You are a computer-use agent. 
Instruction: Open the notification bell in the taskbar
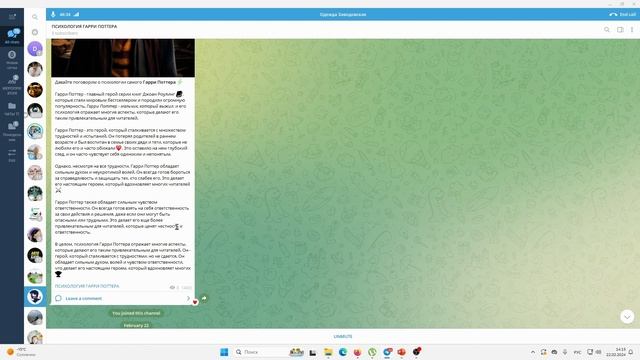point(631,352)
